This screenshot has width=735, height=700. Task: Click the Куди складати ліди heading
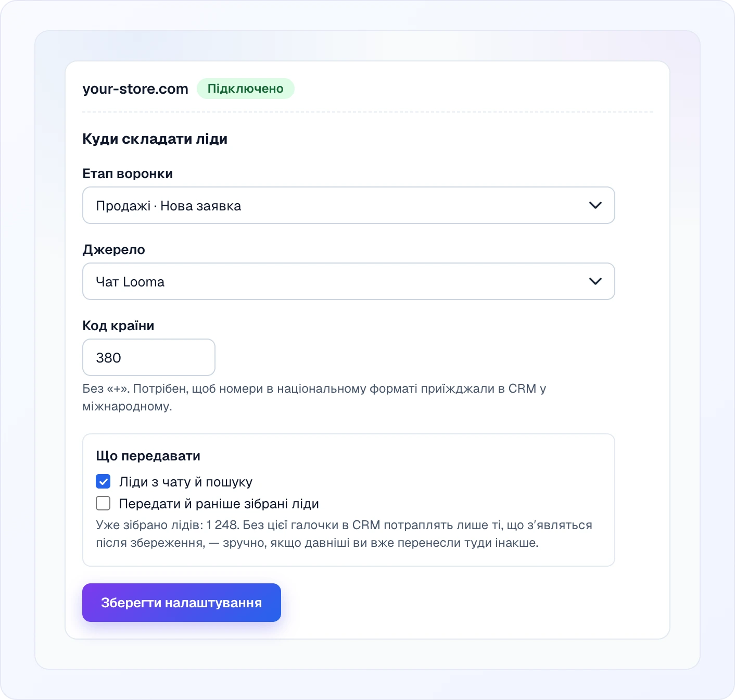coord(155,139)
